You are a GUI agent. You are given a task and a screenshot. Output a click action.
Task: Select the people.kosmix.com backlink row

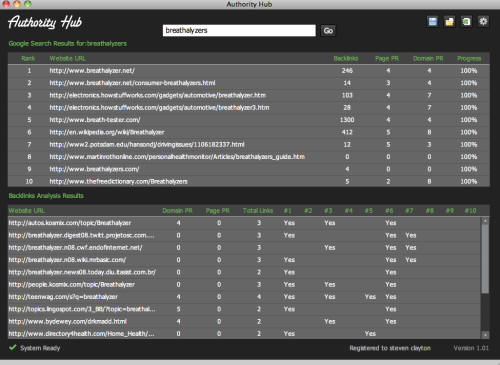pyautogui.click(x=245, y=285)
